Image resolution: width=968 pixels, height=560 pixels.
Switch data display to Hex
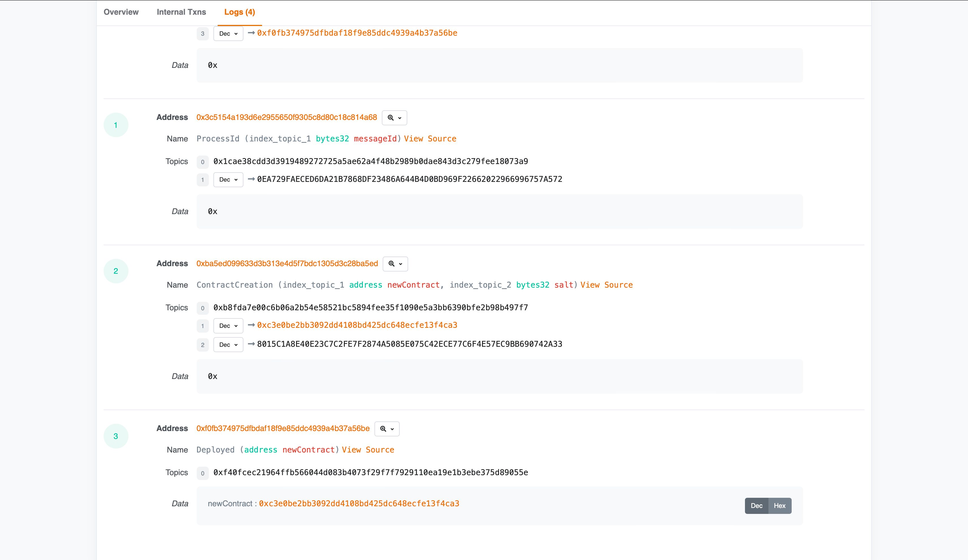[779, 506]
